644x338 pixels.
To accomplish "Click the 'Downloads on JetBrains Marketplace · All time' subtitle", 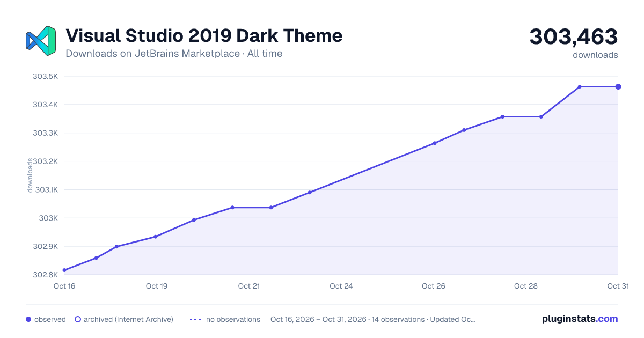I will 174,54.
